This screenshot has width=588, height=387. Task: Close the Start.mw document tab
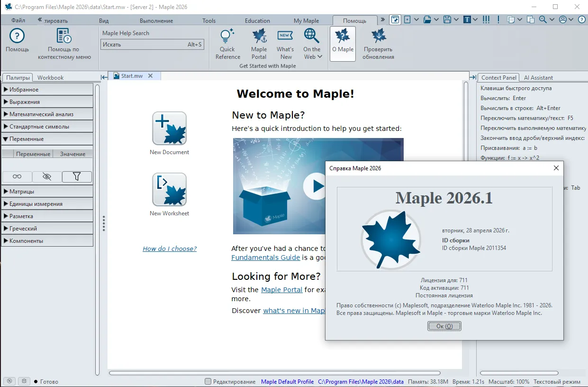[150, 76]
